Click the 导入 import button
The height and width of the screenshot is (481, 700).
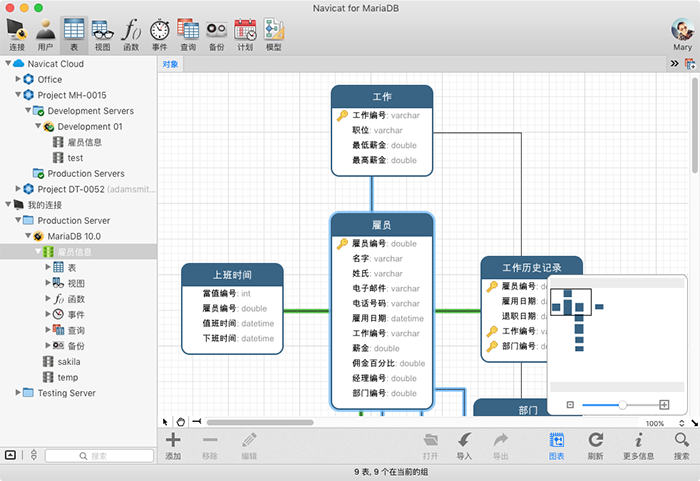[464, 446]
